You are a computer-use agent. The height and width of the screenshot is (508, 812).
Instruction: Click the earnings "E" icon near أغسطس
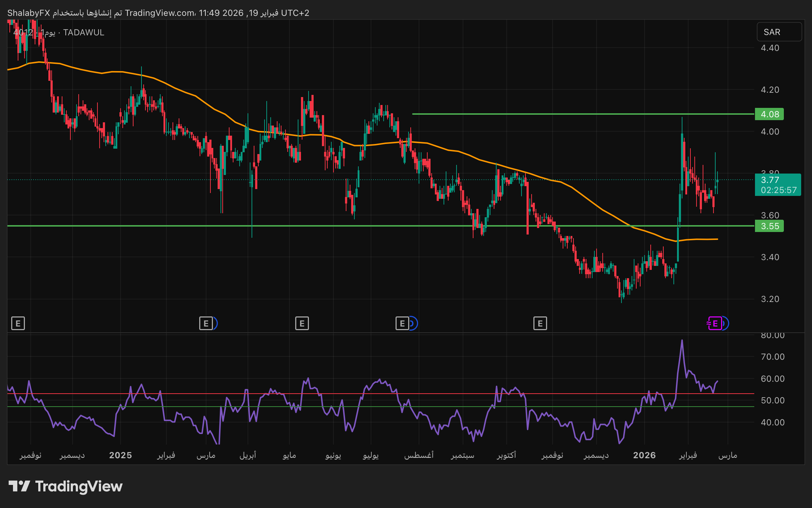pyautogui.click(x=402, y=324)
